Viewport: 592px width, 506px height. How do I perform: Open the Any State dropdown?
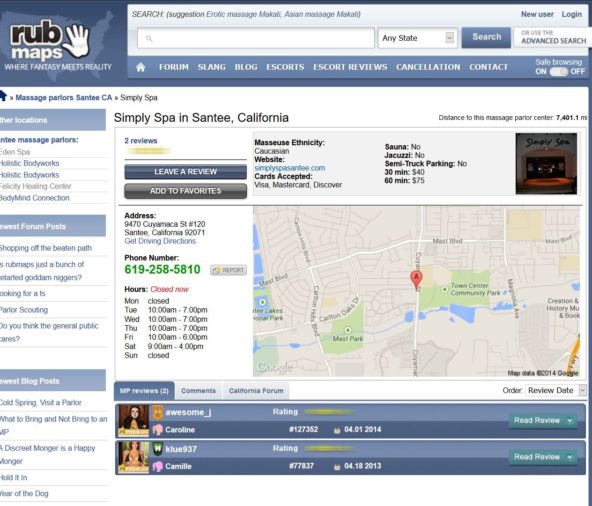pos(418,38)
